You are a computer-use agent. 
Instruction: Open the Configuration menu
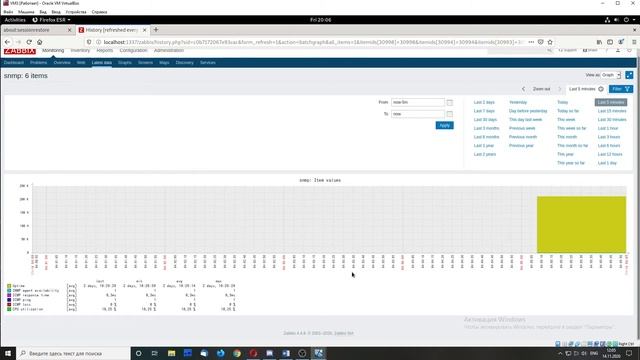pos(133,51)
